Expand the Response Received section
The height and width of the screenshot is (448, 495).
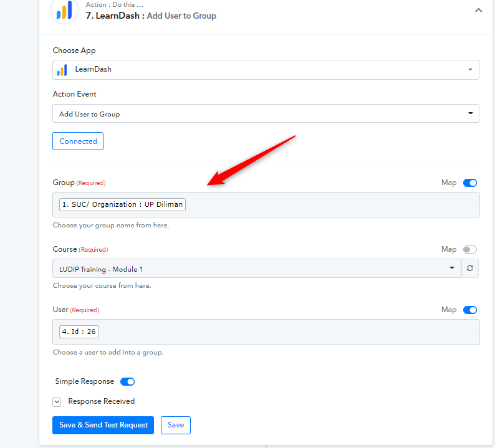click(x=57, y=402)
